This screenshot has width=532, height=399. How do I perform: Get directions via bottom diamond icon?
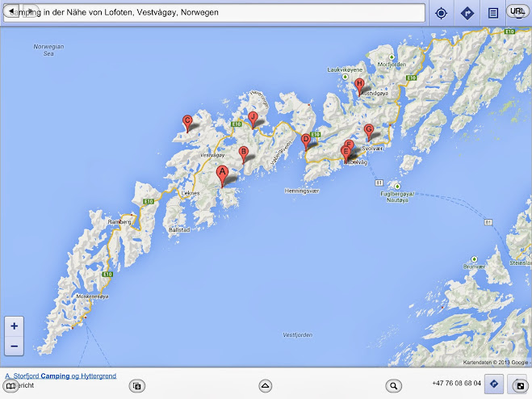point(494,384)
